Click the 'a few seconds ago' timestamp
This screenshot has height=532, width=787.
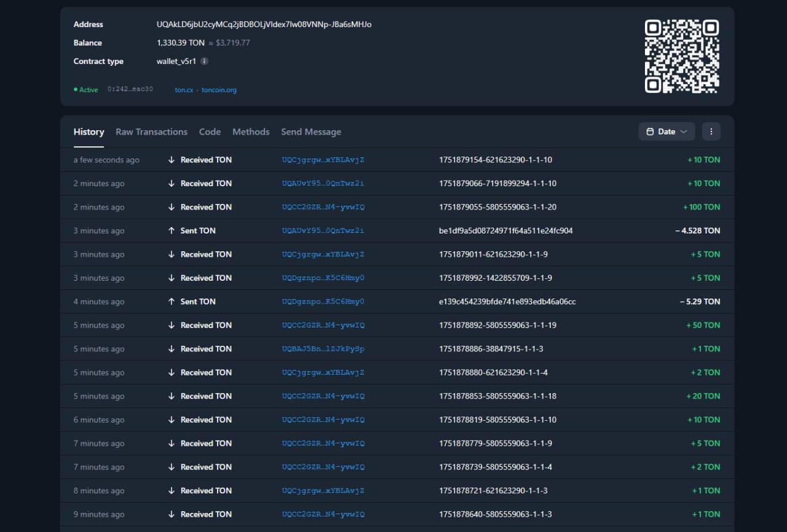106,160
